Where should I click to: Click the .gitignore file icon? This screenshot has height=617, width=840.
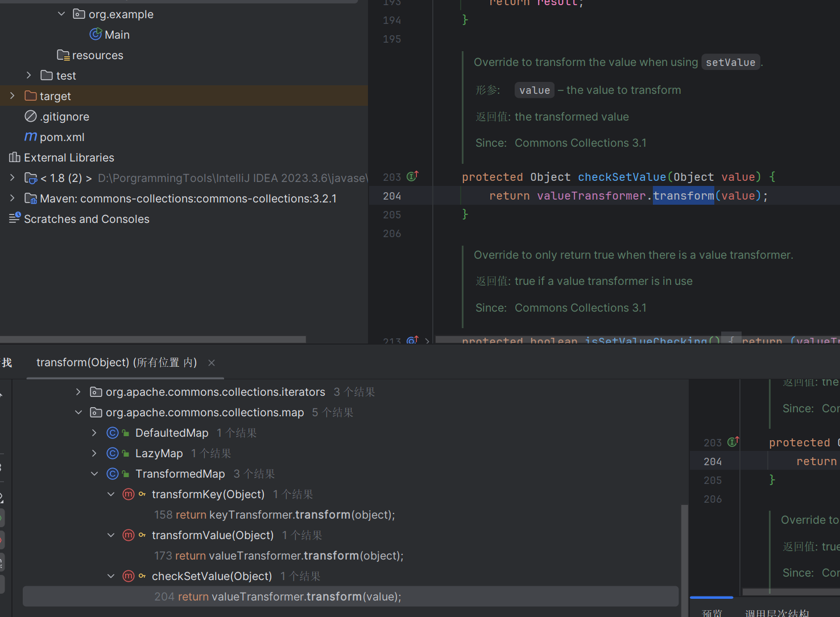(x=31, y=117)
